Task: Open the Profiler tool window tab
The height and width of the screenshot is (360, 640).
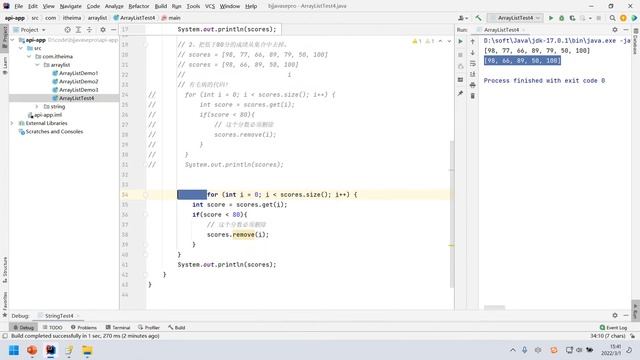Action: pyautogui.click(x=149, y=327)
